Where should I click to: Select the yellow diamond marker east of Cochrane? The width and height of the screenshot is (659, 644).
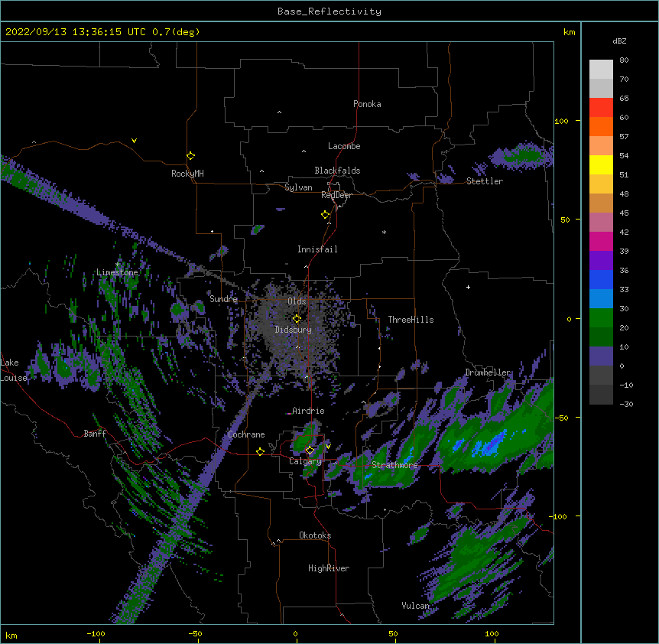pos(260,451)
